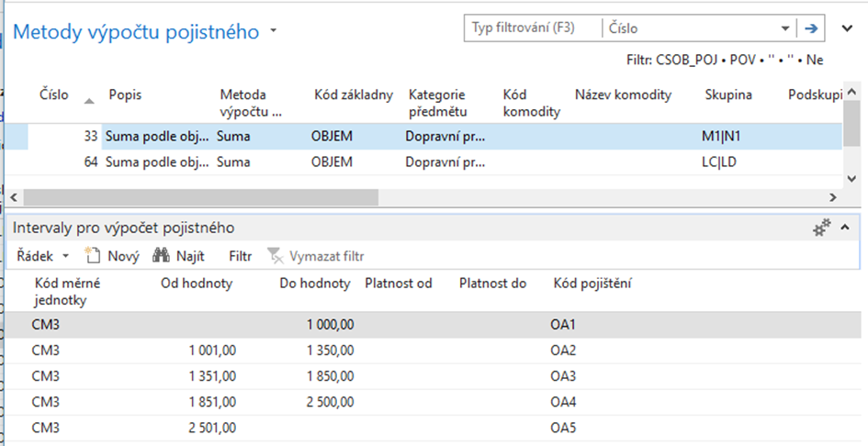Viewport: 868px width, 446px height.
Task: Click the Najít binoculars icon
Action: point(163,256)
